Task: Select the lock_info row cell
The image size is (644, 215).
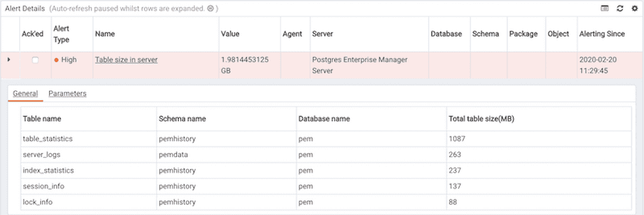Action: tap(89, 202)
